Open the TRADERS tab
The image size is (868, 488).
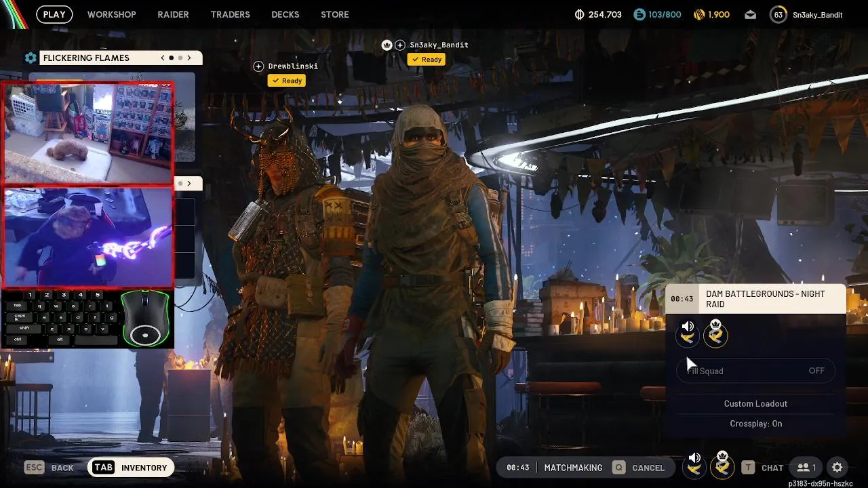230,14
